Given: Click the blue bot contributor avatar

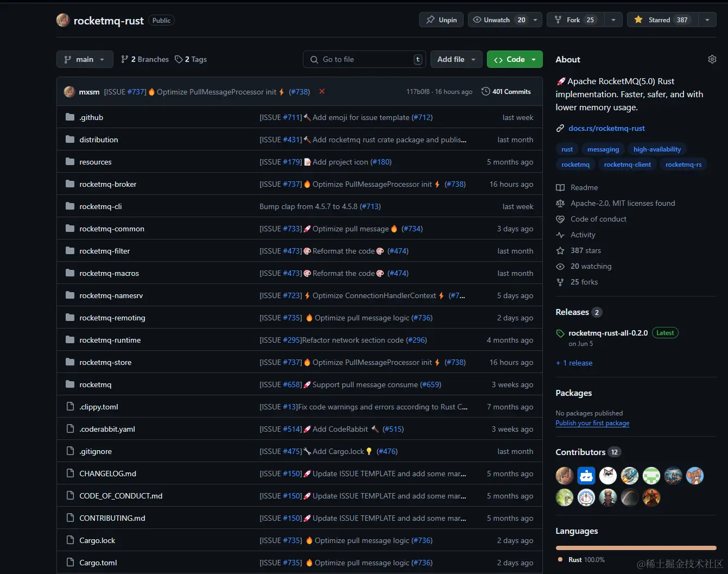Looking at the screenshot, I should [x=586, y=476].
